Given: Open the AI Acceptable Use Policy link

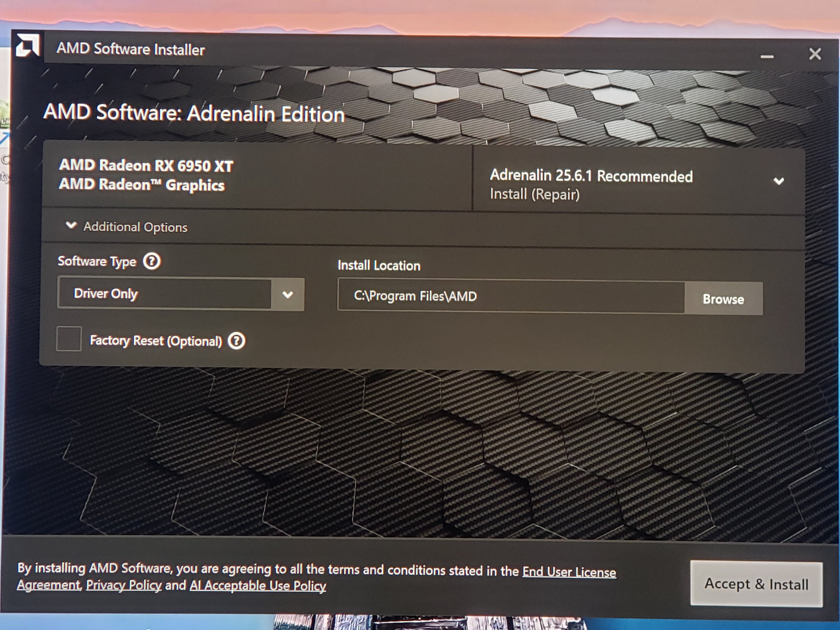Looking at the screenshot, I should [x=258, y=586].
